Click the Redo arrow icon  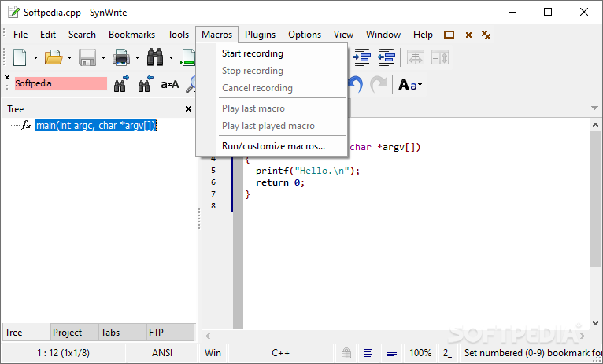(x=379, y=84)
